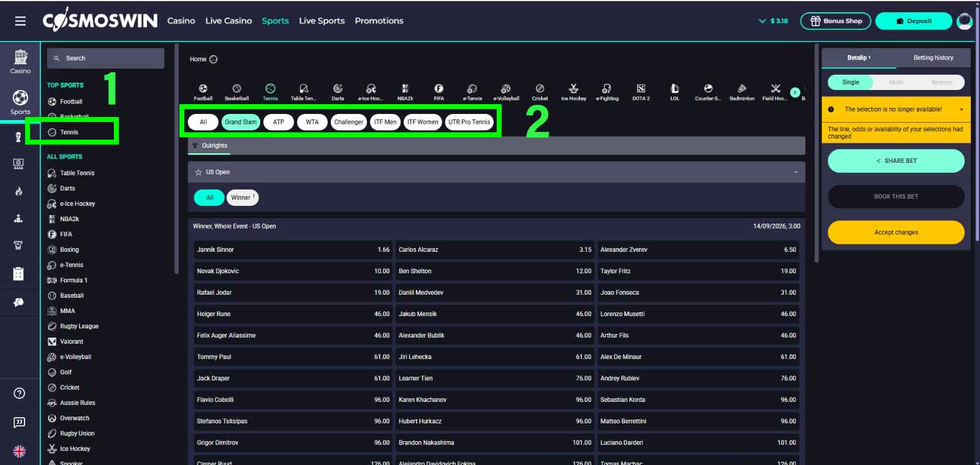Open Table Tennis in the sidebar list
Viewport: 980px width, 465px height.
coord(77,173)
